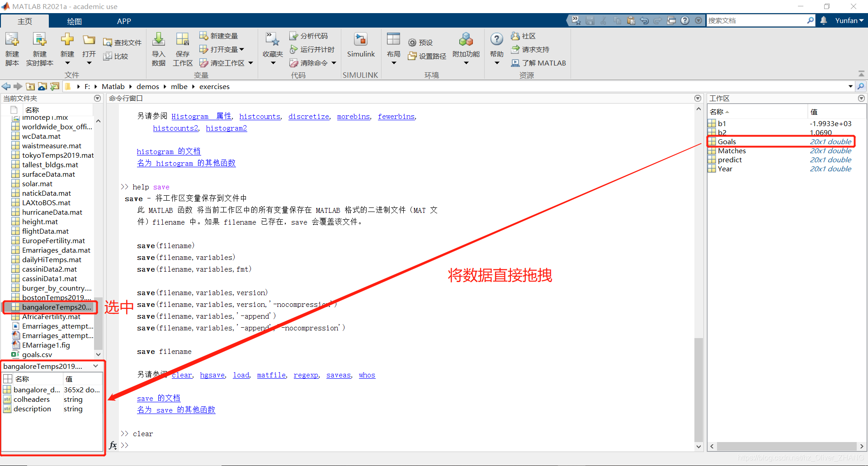Open 预设 preferences
868x466 pixels.
coord(420,42)
